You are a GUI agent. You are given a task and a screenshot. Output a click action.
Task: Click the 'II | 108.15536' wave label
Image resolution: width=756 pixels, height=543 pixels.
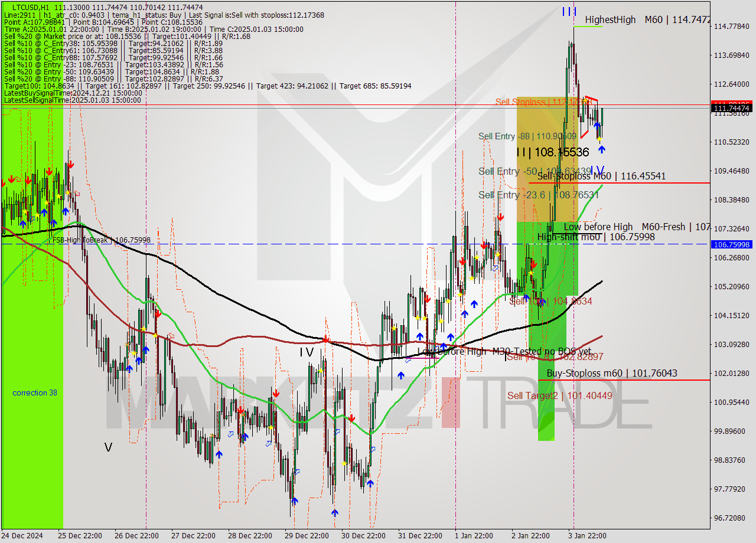pos(552,152)
